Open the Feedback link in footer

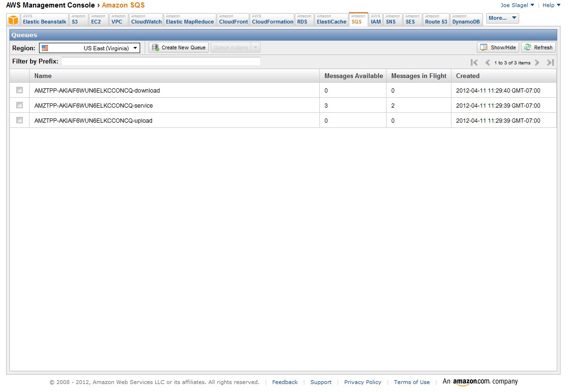pos(285,382)
